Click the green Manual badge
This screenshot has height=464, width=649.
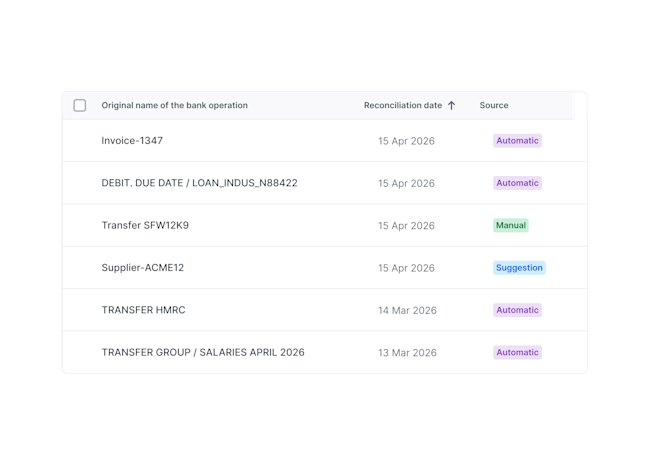click(511, 225)
